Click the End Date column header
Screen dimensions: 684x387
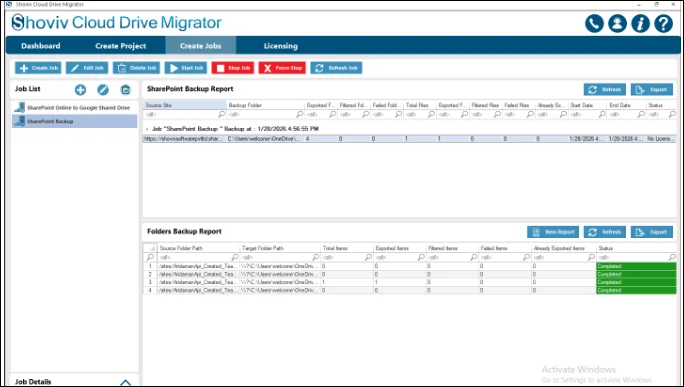[626, 105]
